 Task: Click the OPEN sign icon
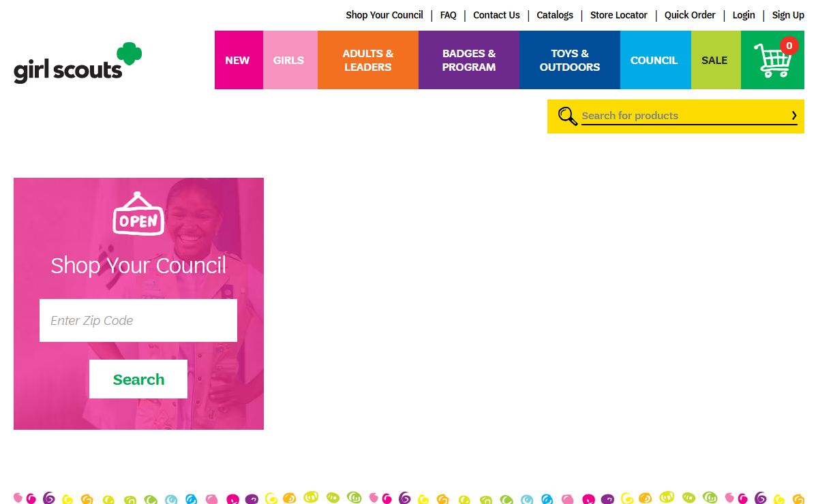click(138, 214)
